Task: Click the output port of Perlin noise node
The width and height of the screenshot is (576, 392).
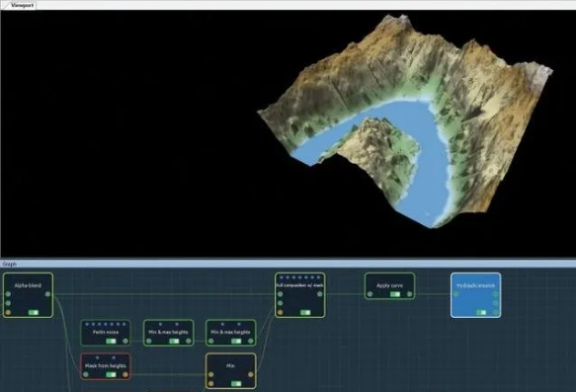Action: [125, 341]
